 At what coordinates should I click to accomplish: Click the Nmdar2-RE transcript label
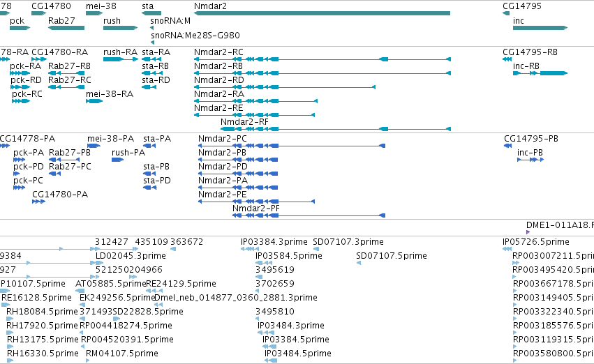[x=218, y=108]
